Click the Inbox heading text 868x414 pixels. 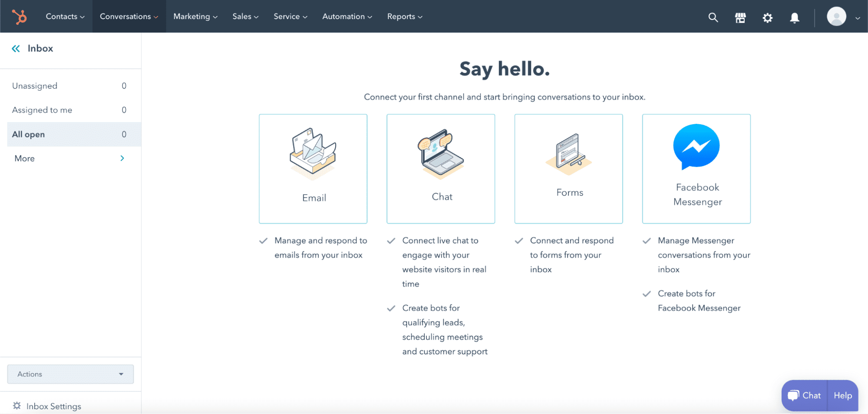click(40, 49)
